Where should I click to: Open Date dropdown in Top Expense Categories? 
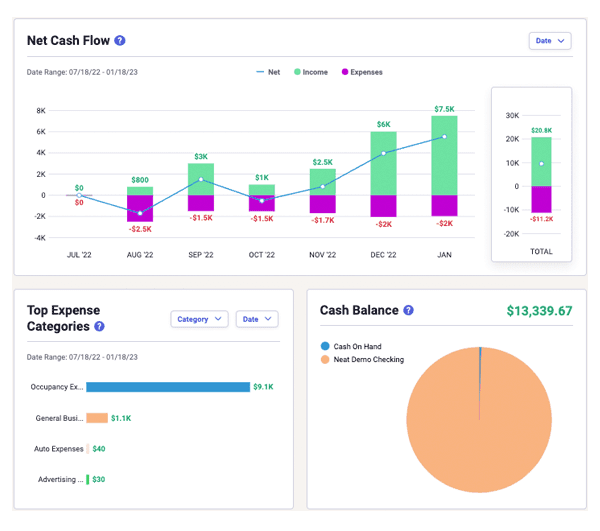(257, 319)
